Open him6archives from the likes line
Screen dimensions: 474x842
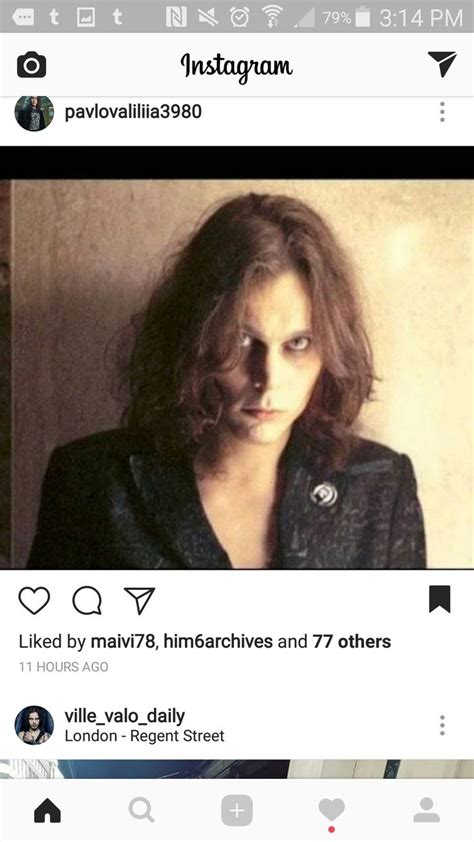pos(218,641)
